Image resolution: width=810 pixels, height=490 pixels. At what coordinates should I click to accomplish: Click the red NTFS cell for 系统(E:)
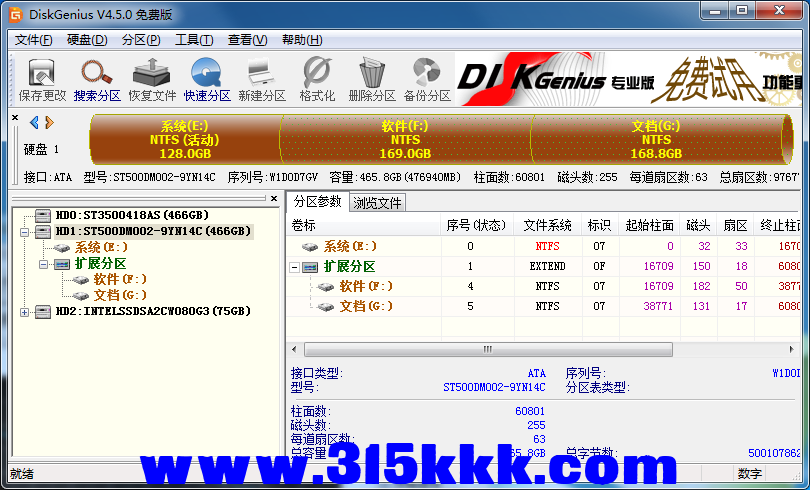[x=548, y=246]
